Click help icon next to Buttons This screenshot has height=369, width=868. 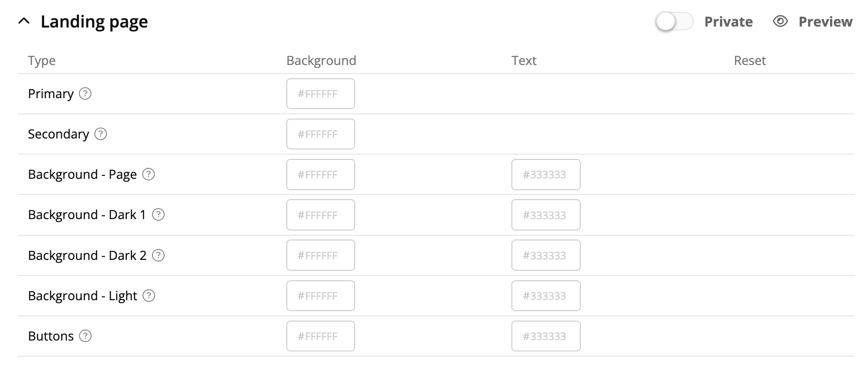click(x=85, y=336)
